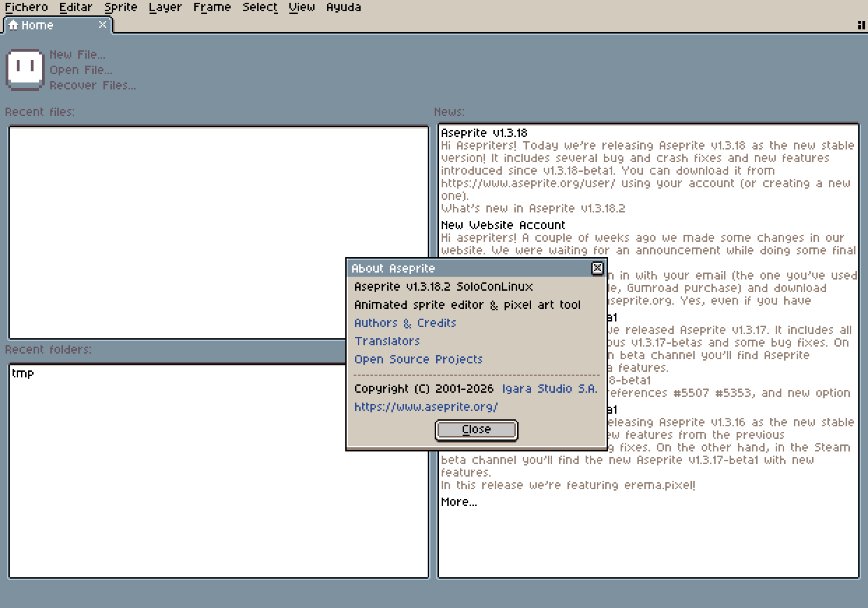The height and width of the screenshot is (608, 868).
Task: Open the Frame menu
Action: [x=212, y=8]
